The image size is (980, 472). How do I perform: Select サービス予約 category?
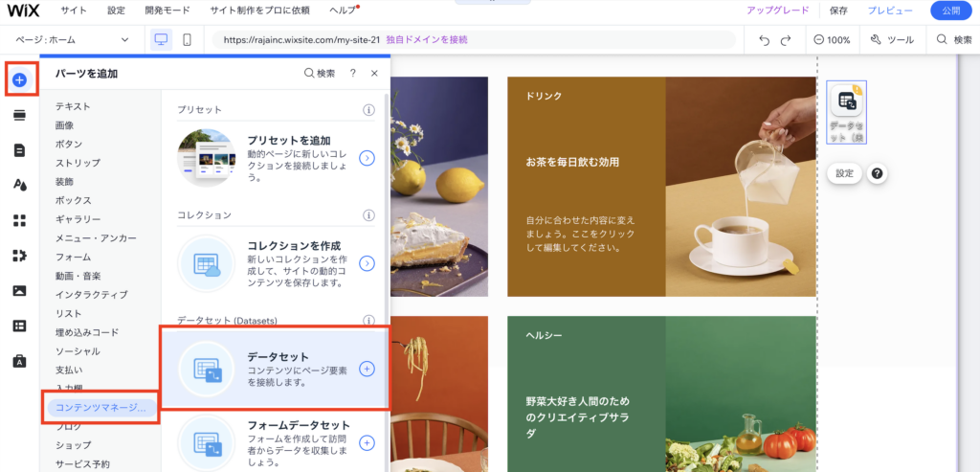82,464
